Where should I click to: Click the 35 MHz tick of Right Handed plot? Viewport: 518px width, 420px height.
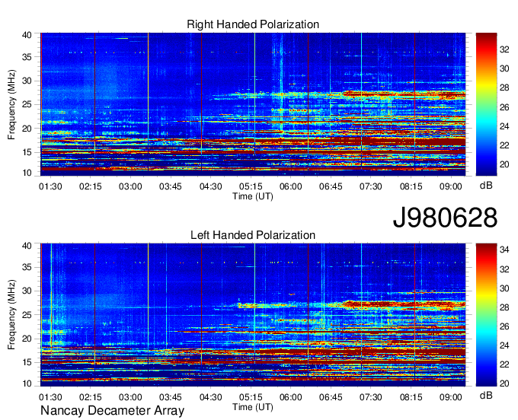pyautogui.click(x=27, y=57)
